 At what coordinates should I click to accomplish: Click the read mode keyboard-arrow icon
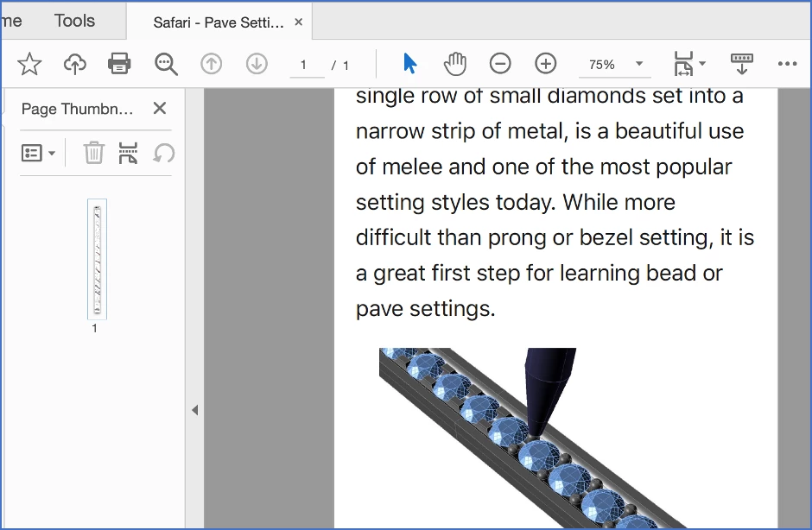tap(741, 64)
